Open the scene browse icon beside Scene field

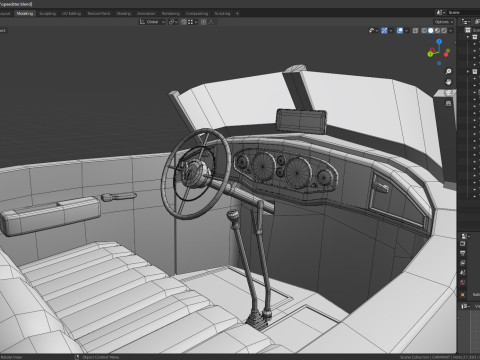(441, 13)
